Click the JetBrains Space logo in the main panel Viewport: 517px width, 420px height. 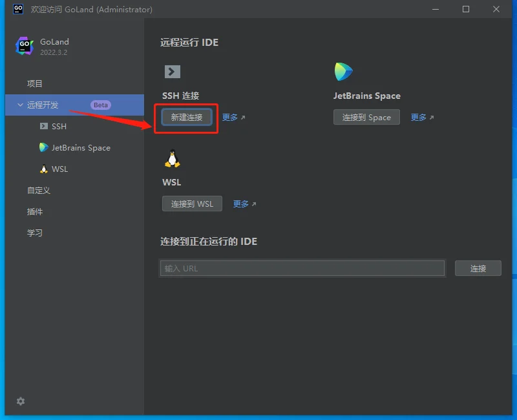tap(343, 71)
